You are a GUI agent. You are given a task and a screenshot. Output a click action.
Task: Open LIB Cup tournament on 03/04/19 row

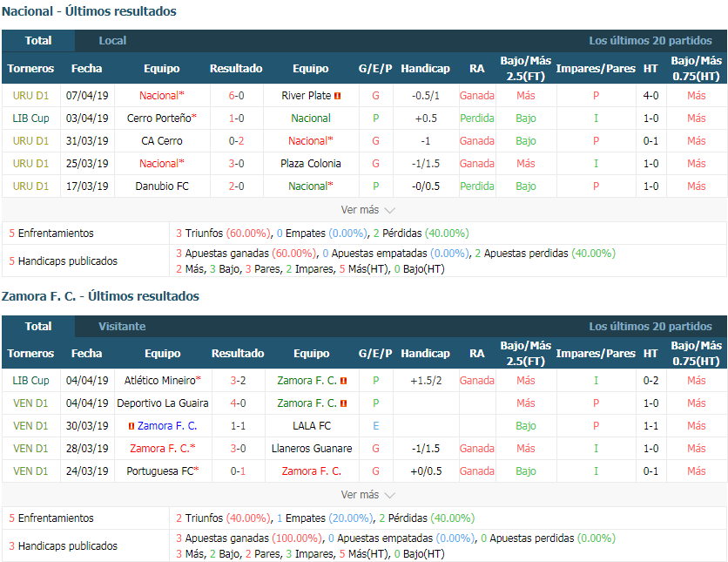pos(30,118)
